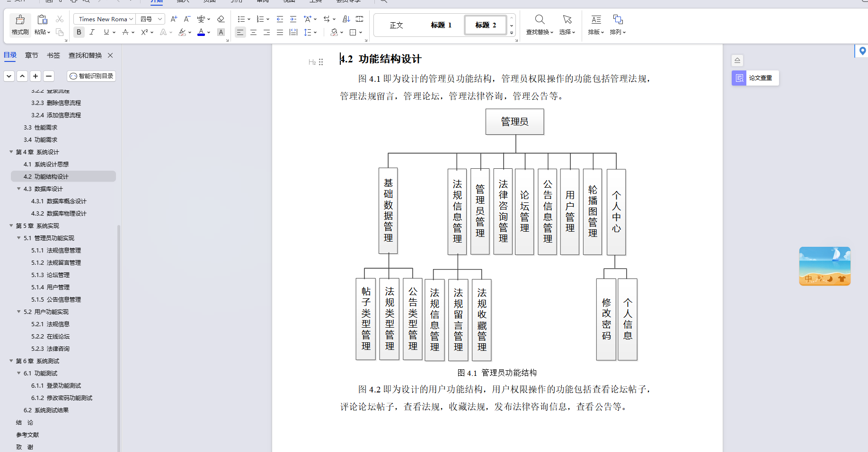Click the highlight color pen icon
This screenshot has height=452, width=868.
click(x=183, y=32)
